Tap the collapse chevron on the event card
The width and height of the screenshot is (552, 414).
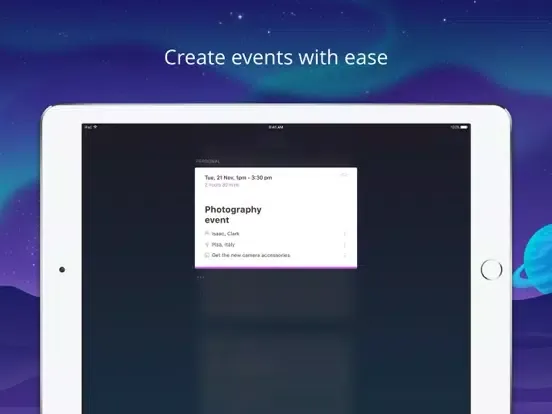[x=344, y=175]
